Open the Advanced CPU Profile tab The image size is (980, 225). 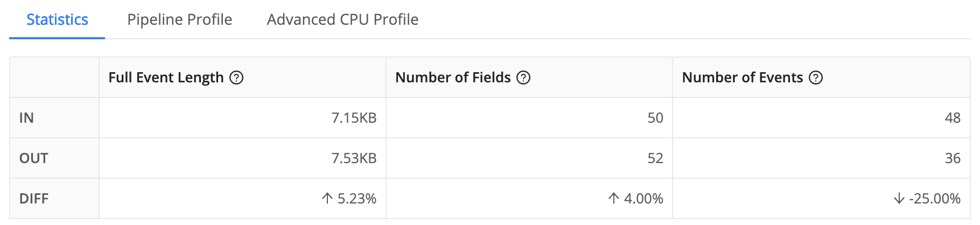[342, 19]
